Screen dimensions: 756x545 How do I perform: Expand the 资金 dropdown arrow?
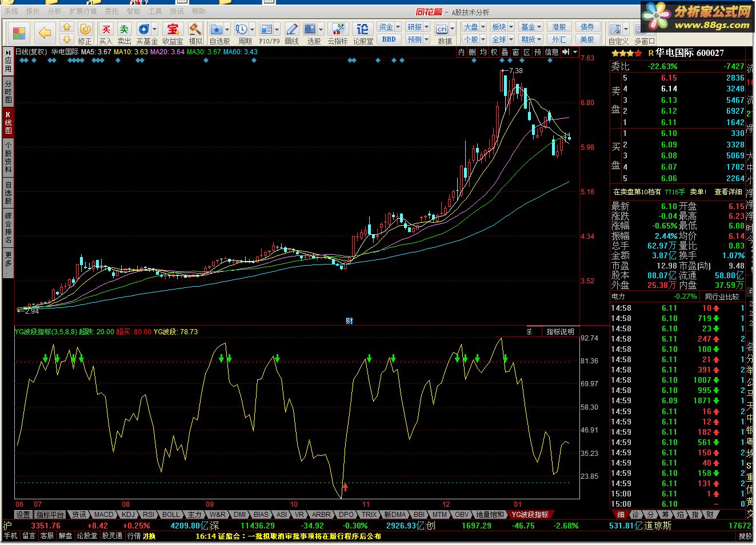pos(398,27)
